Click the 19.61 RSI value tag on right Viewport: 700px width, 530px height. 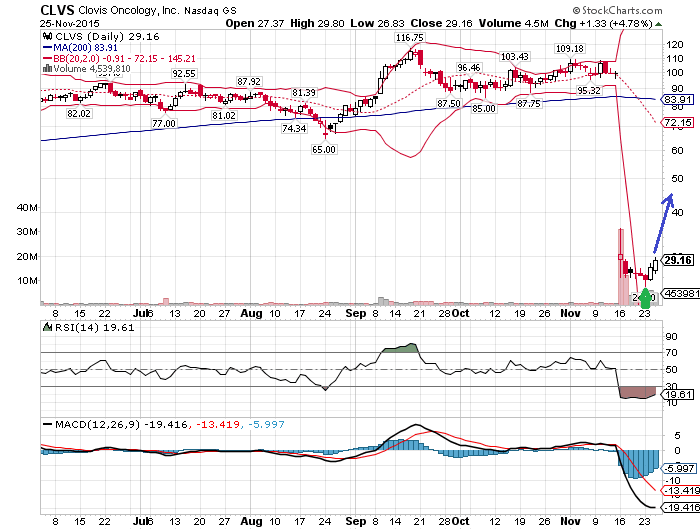[x=678, y=394]
